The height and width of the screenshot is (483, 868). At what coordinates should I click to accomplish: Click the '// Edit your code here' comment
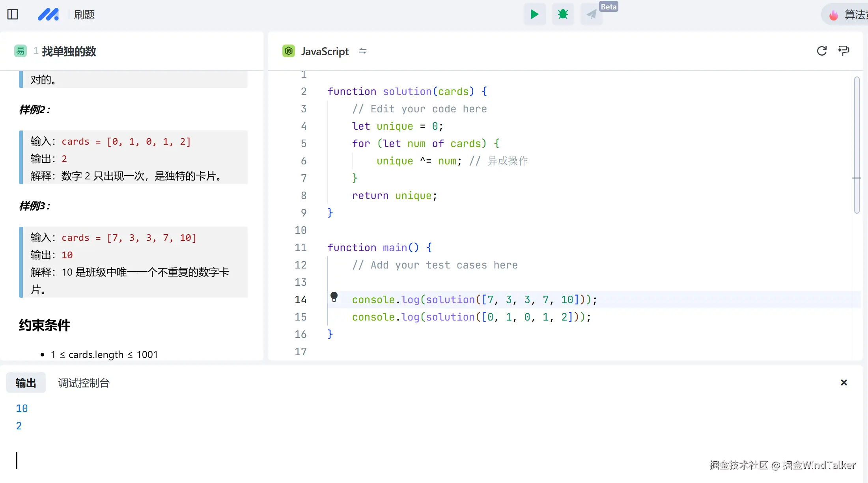420,109
